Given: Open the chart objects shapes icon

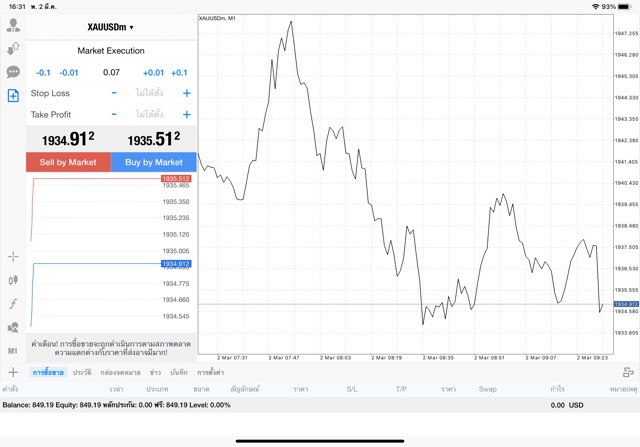Looking at the screenshot, I should pyautogui.click(x=13, y=327).
